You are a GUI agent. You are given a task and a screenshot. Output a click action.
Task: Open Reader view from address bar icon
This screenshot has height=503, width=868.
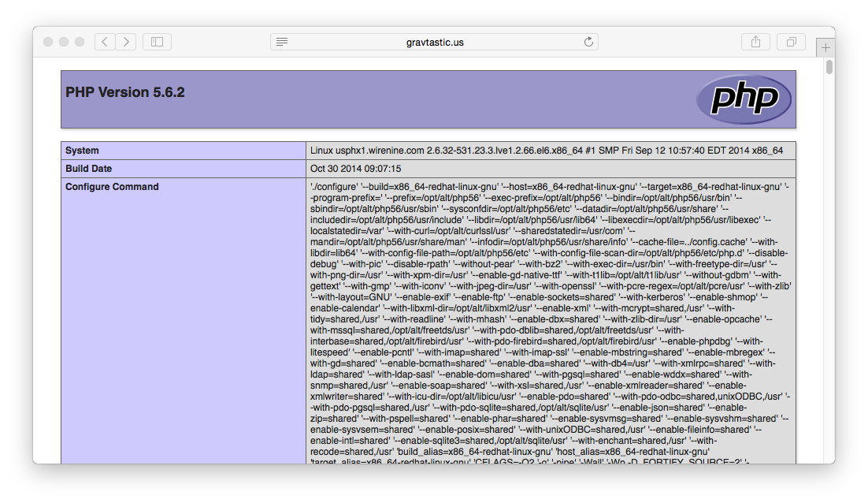pos(282,42)
